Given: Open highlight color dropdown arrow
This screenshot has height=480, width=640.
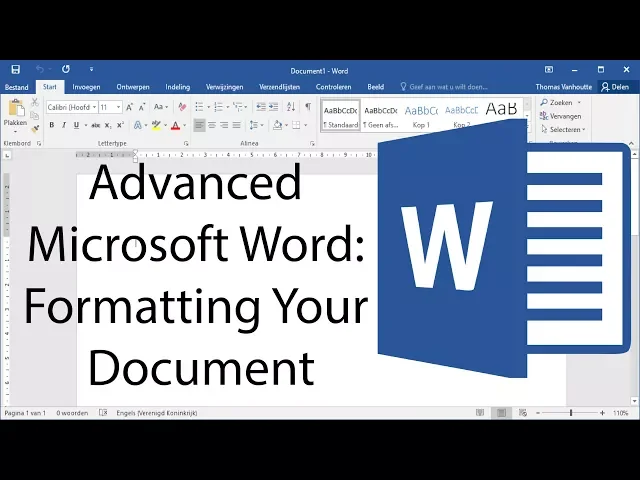Looking at the screenshot, I should coord(165,125).
